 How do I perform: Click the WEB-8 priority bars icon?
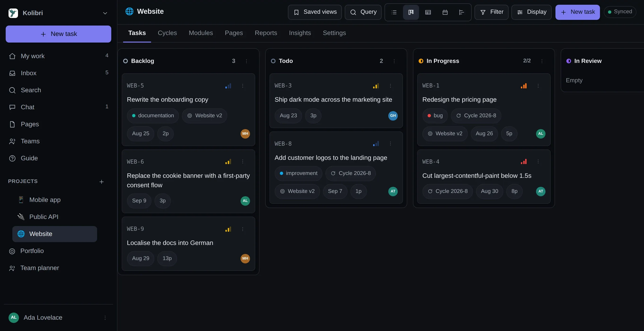click(376, 144)
